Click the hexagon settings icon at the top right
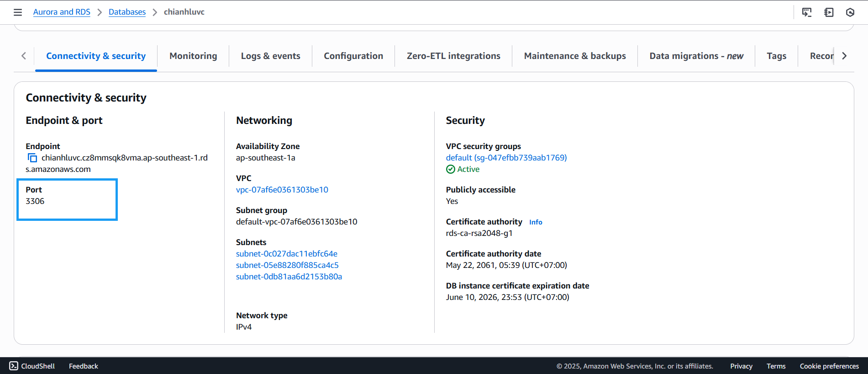The image size is (868, 374). 850,12
